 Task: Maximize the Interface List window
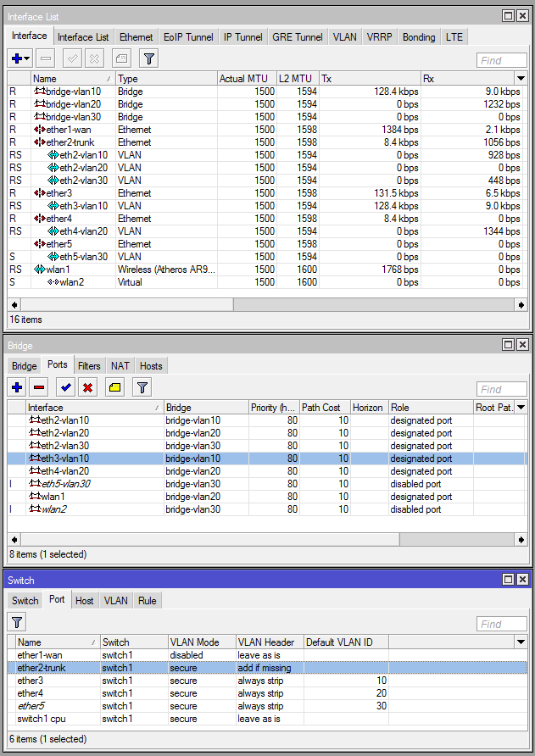(508, 16)
